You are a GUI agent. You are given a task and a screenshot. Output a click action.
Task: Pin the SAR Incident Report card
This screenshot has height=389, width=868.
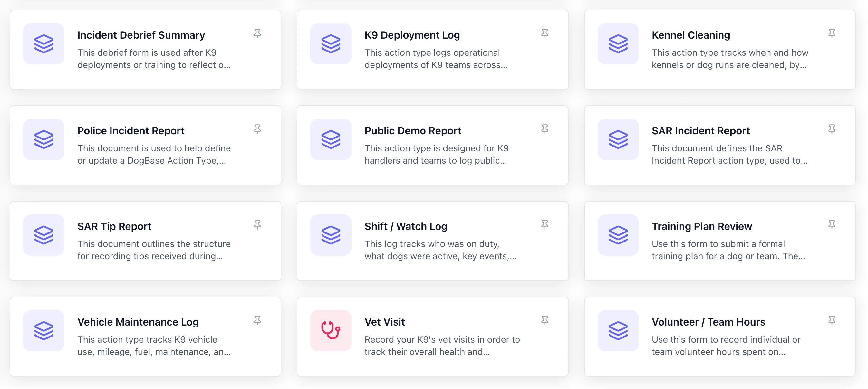[832, 129]
